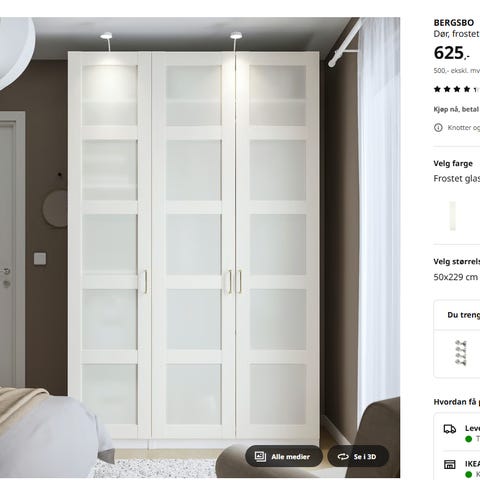Open the Kjøp nå, betal payment link
This screenshot has height=480, width=480.
coord(457,109)
